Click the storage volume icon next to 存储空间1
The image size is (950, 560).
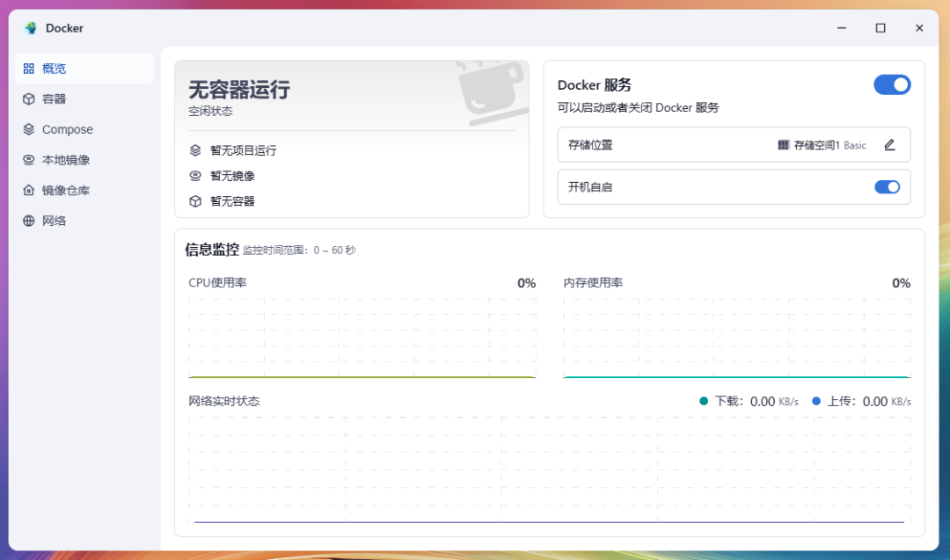(x=784, y=145)
